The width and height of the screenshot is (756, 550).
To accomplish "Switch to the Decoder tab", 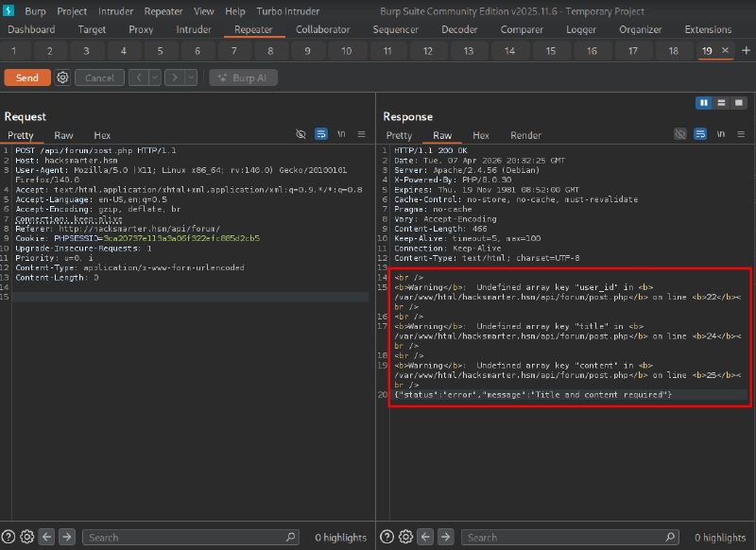I will click(x=459, y=29).
